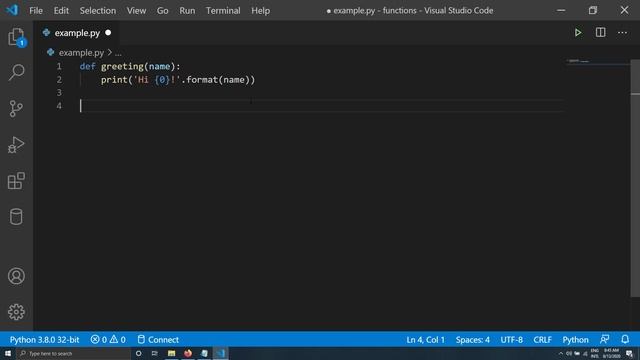This screenshot has height=360, width=640.
Task: Click the print call on line 2
Action: coord(114,80)
